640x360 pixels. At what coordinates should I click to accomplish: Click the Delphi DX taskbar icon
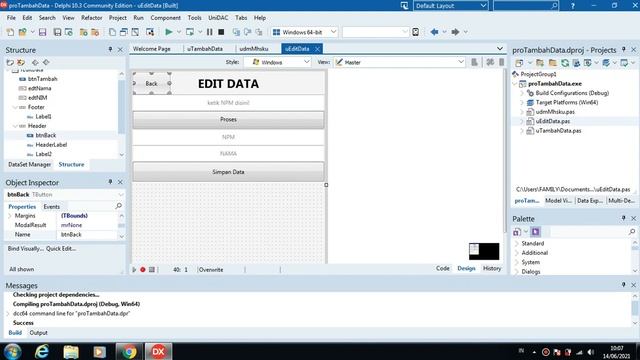(x=158, y=351)
